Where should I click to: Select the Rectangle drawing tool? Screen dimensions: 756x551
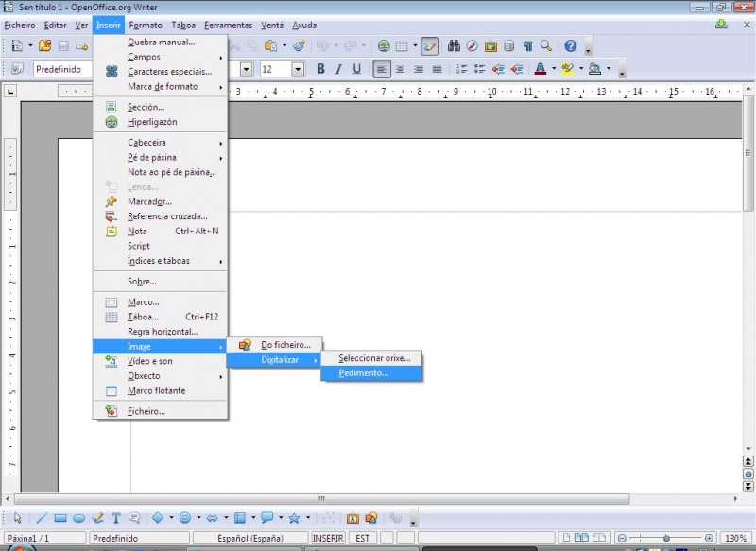click(61, 518)
